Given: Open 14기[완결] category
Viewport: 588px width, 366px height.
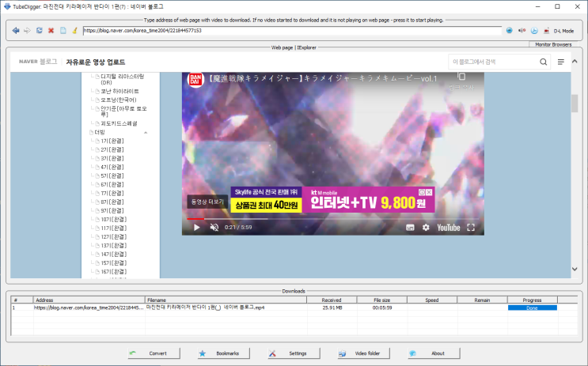Looking at the screenshot, I should pos(114,254).
